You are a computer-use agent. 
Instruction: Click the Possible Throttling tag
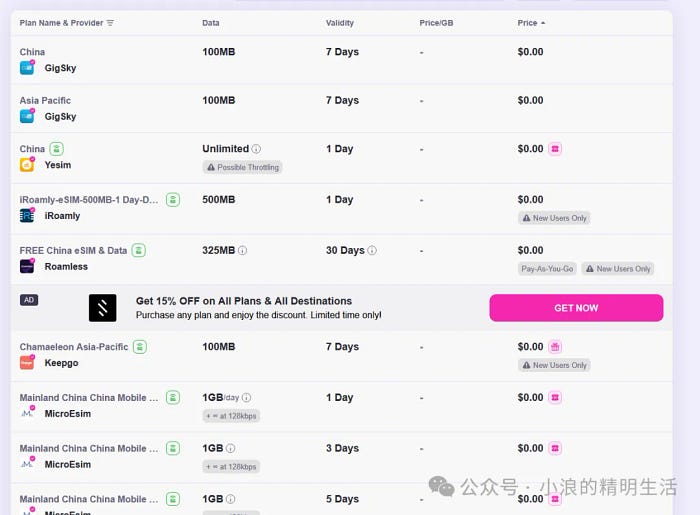tap(242, 167)
